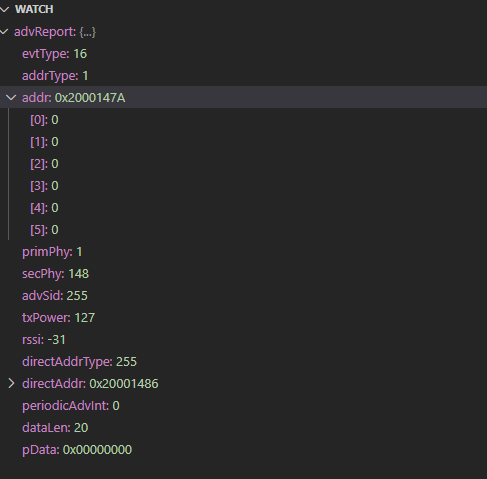Viewport: 487px width, 479px height.
Task: Select the dataLen: 20 row
Action: click(x=243, y=428)
